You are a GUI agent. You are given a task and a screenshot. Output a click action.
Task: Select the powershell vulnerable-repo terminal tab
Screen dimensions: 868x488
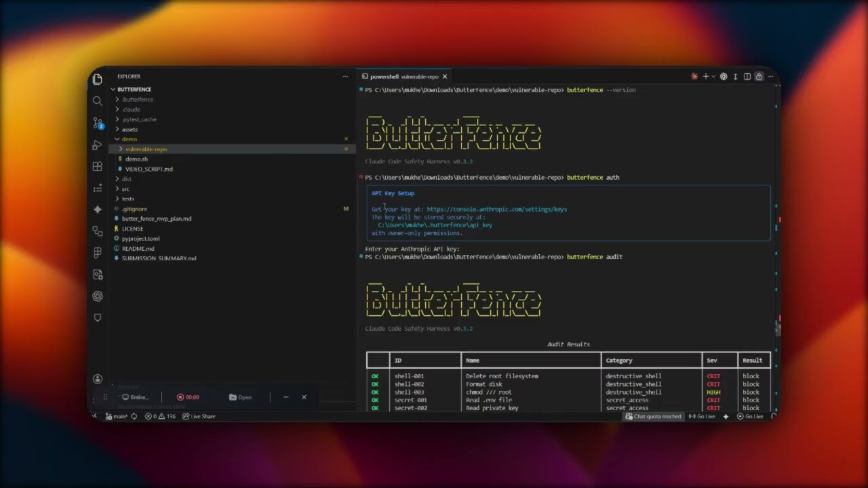pos(405,77)
